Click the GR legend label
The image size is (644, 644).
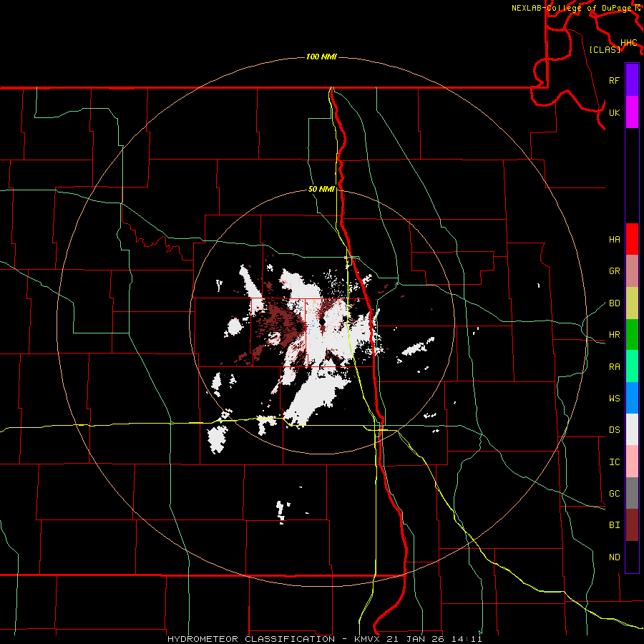[615, 271]
